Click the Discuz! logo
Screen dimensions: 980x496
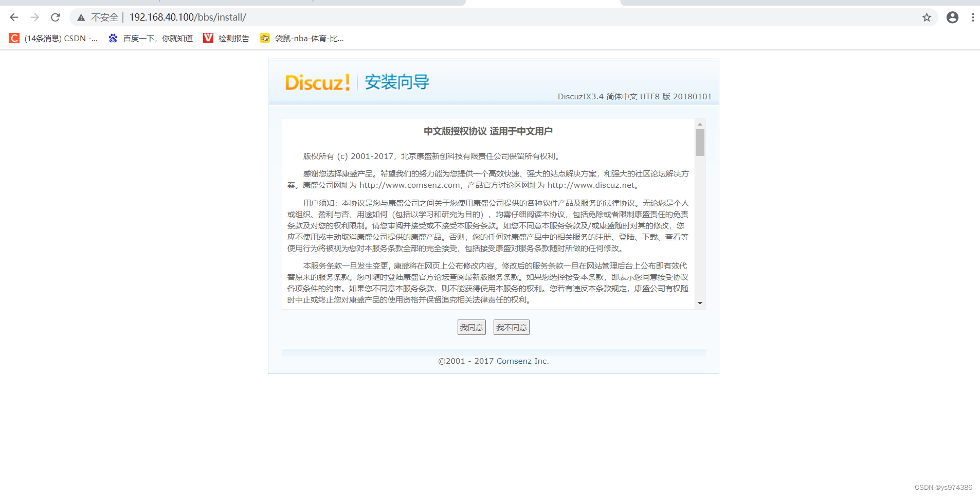(x=317, y=82)
